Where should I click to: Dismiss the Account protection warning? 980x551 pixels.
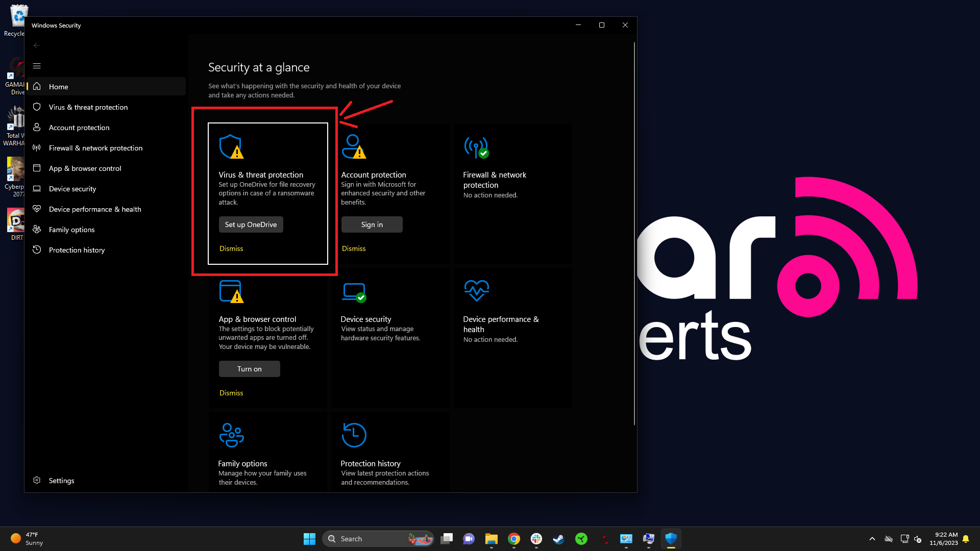click(x=354, y=248)
